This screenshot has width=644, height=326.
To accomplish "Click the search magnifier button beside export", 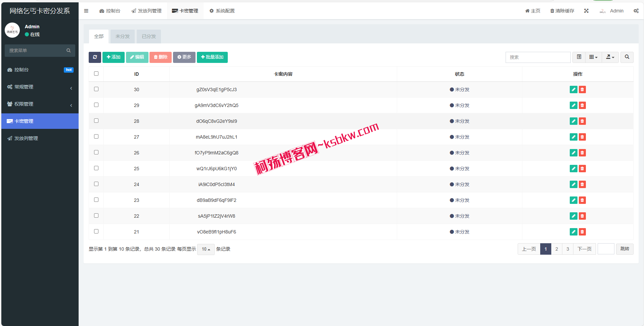I will [x=627, y=57].
